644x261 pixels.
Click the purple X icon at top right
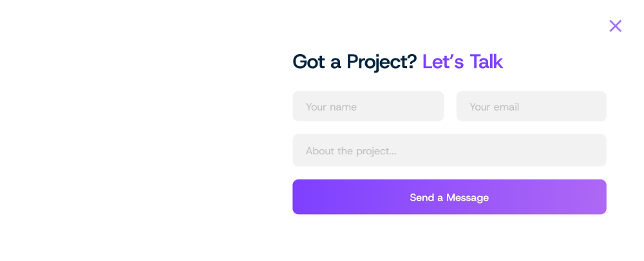coord(615,26)
